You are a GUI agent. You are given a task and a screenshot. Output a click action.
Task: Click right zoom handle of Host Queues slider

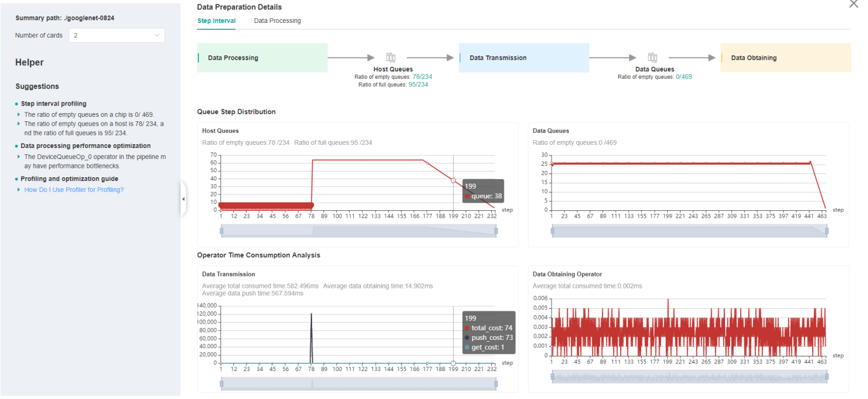pos(496,231)
